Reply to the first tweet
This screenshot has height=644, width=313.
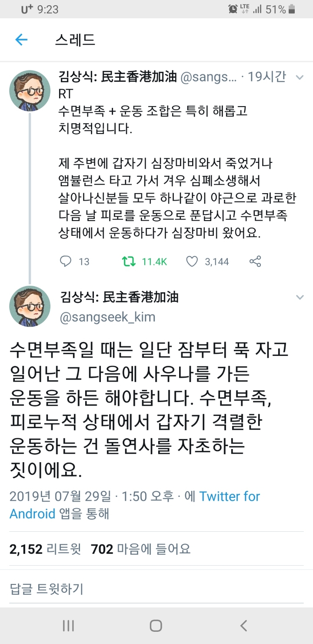point(66,261)
